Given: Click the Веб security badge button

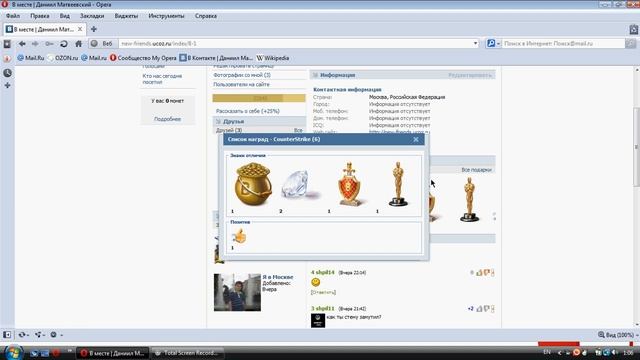Looking at the screenshot, I should [x=102, y=44].
